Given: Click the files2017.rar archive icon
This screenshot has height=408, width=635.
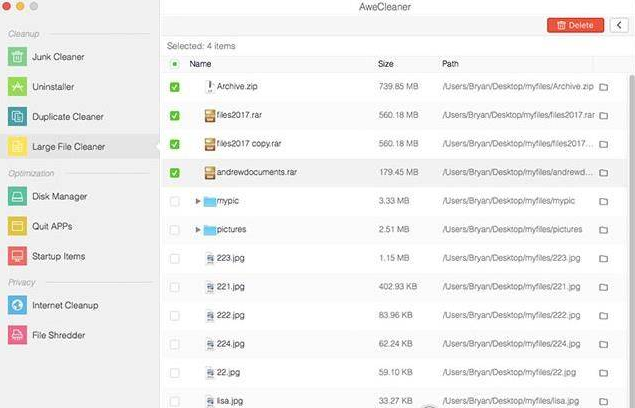Looking at the screenshot, I should tap(210, 115).
